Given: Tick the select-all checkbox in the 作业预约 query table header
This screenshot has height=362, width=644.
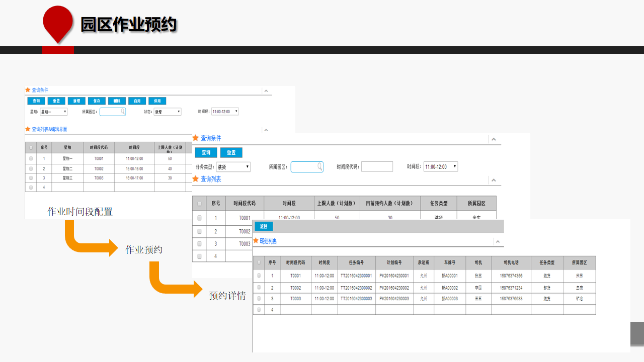Looking at the screenshot, I should pos(199,204).
